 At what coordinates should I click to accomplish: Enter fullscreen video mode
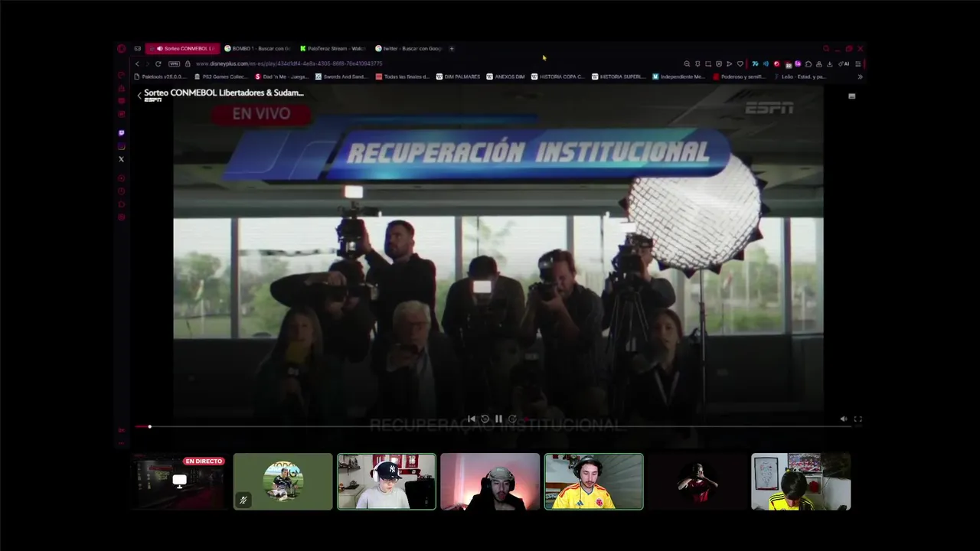click(x=858, y=419)
